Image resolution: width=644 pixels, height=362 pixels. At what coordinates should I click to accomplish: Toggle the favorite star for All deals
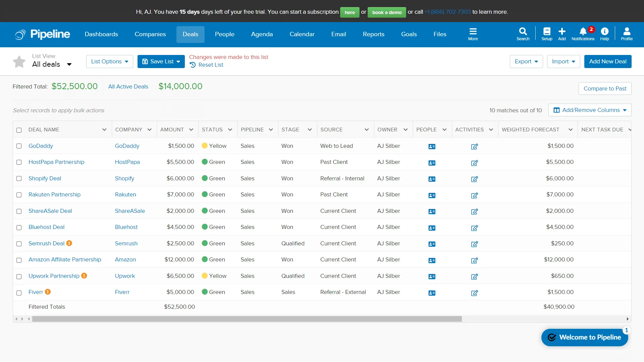(x=19, y=61)
